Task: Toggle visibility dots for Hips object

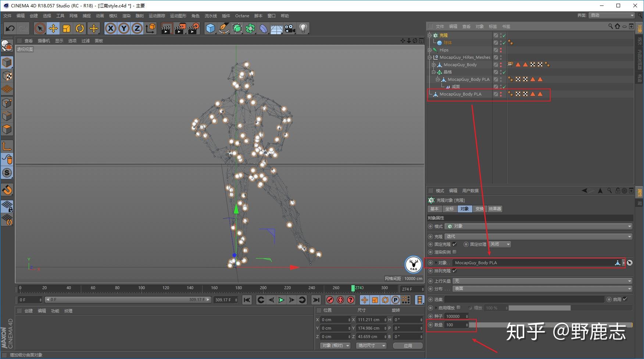Action: click(x=501, y=50)
